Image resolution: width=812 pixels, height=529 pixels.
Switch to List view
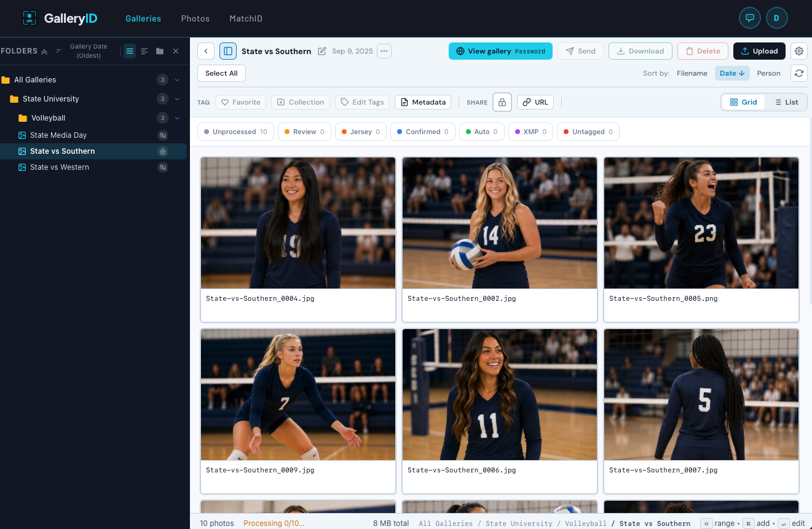[x=786, y=102]
